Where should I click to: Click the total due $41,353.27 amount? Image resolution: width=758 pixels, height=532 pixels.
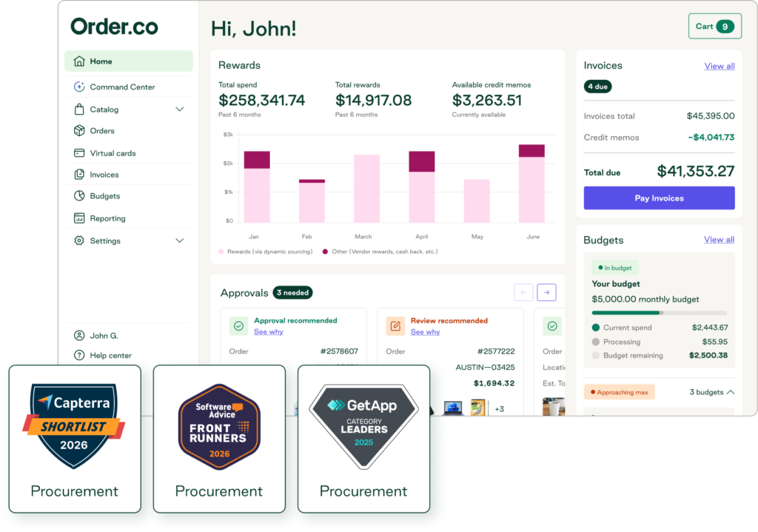[696, 171]
